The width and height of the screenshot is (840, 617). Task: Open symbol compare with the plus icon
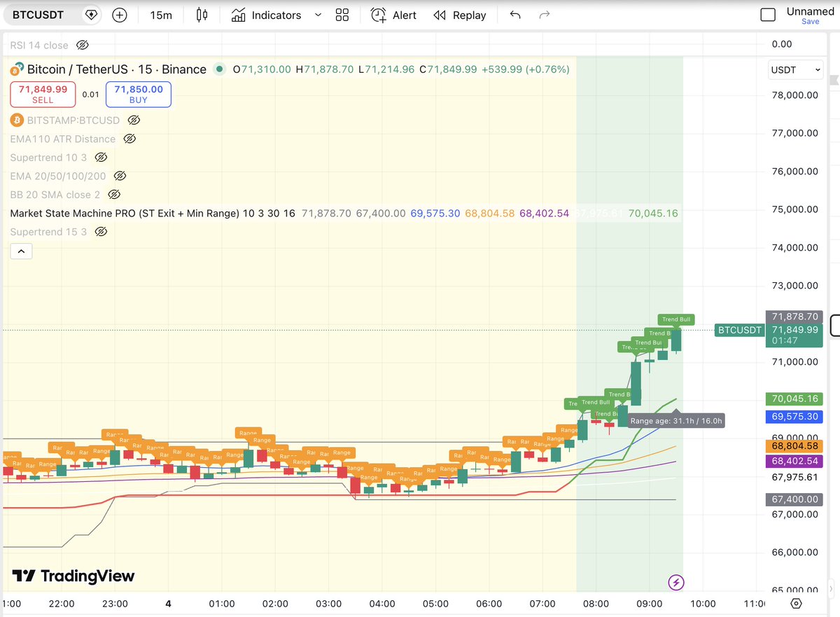pyautogui.click(x=119, y=15)
